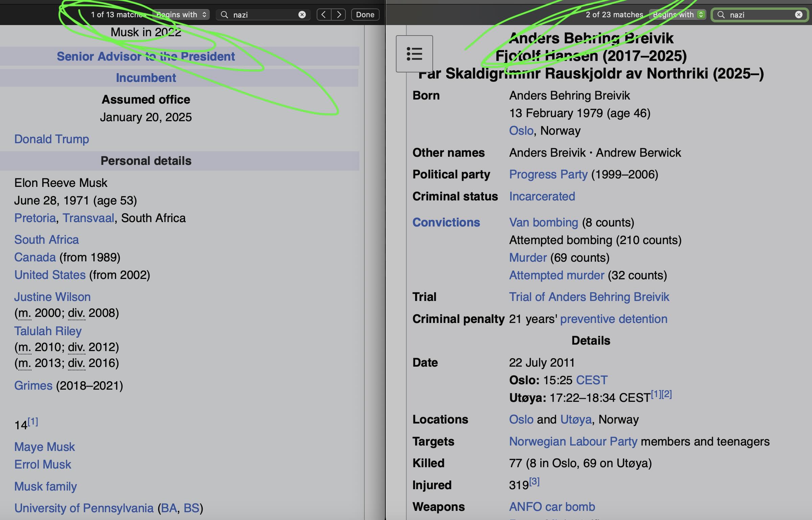Viewport: 812px width, 520px height.
Task: Open the Norwegian Labour Party link
Action: pyautogui.click(x=573, y=441)
